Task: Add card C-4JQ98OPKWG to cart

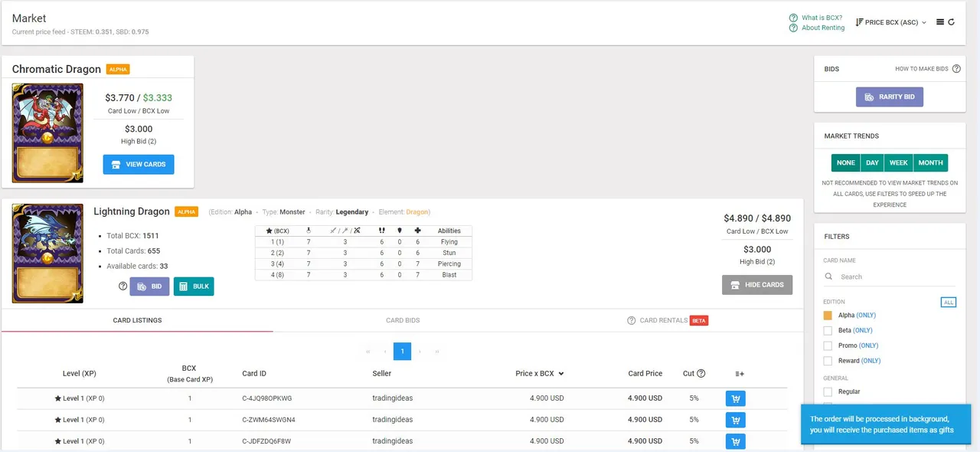Action: tap(735, 398)
